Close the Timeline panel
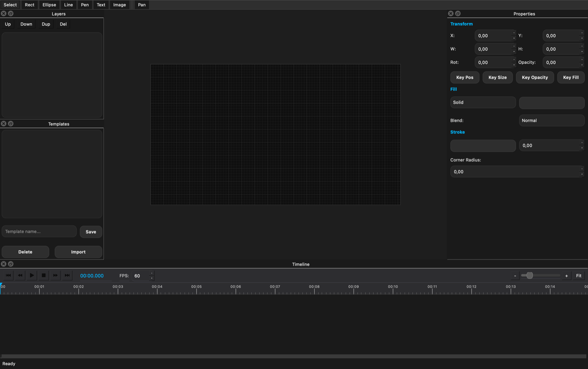Viewport: 588px width, 369px height. [x=4, y=264]
